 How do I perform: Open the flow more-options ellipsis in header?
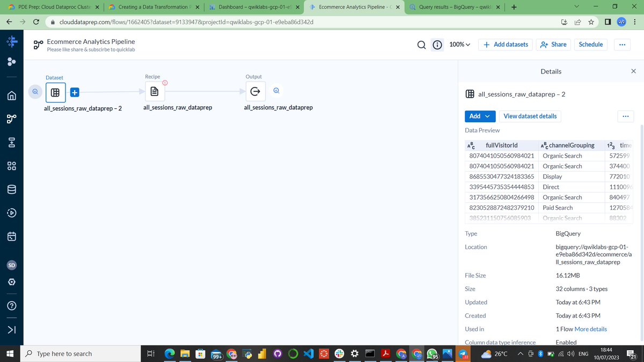tap(622, 45)
